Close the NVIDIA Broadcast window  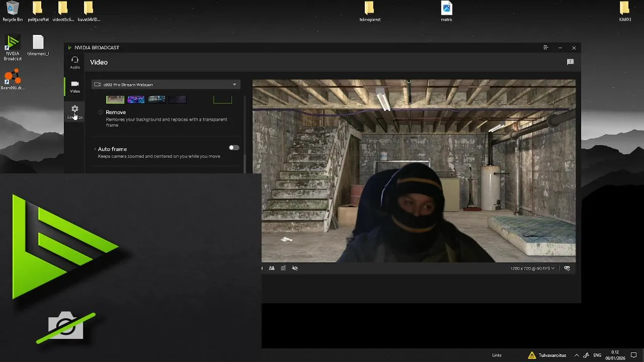point(574,48)
